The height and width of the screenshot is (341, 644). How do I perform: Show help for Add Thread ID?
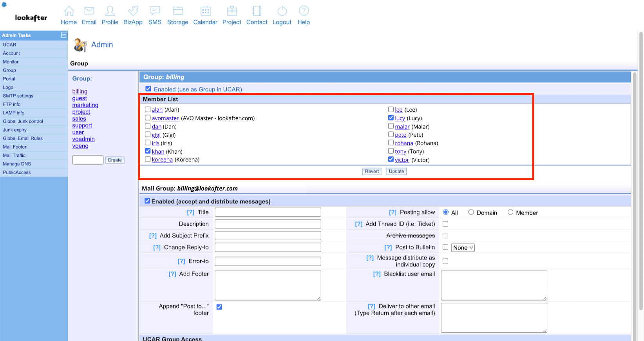point(358,224)
